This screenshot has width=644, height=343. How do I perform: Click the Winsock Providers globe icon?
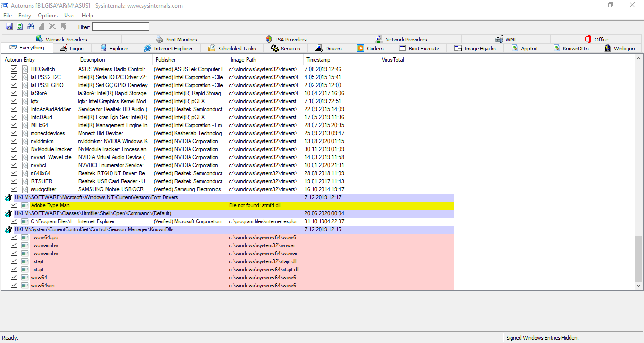click(x=39, y=40)
